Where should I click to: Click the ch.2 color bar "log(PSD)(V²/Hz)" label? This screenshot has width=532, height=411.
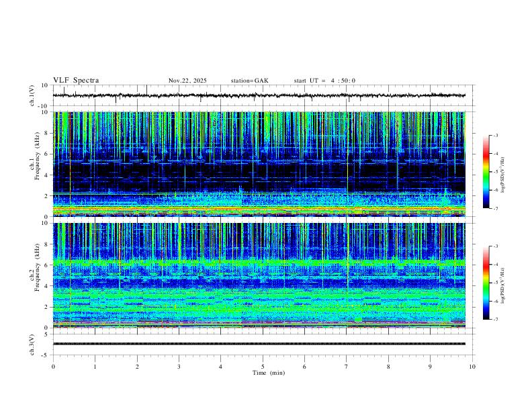tap(503, 286)
